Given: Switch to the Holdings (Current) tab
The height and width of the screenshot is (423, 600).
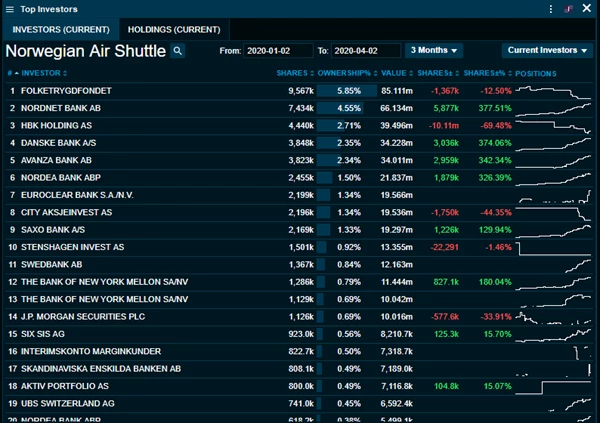Looking at the screenshot, I should pyautogui.click(x=174, y=29).
